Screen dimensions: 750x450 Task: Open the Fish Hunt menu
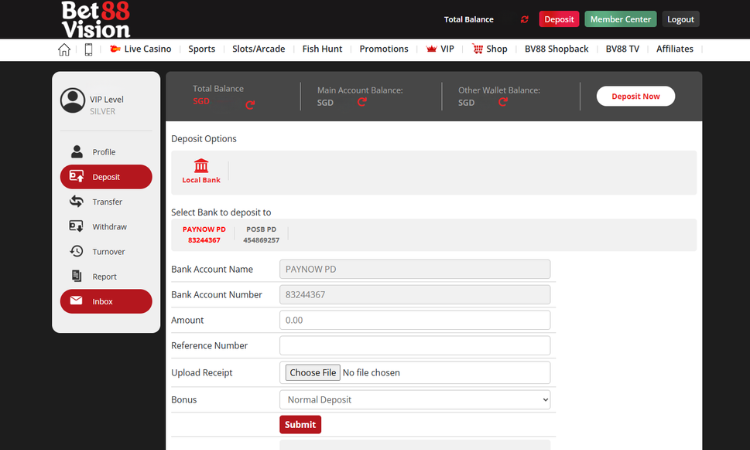pyautogui.click(x=322, y=49)
